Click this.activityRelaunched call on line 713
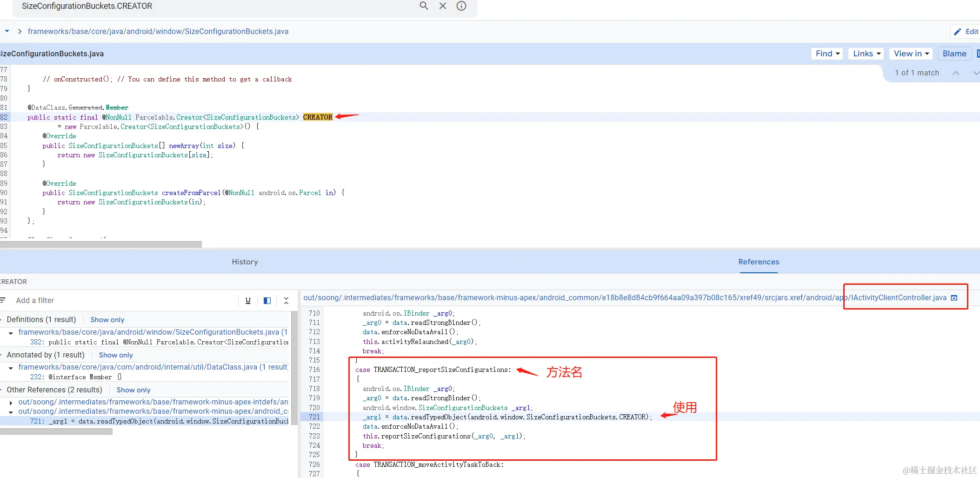980x478 pixels. click(420, 342)
